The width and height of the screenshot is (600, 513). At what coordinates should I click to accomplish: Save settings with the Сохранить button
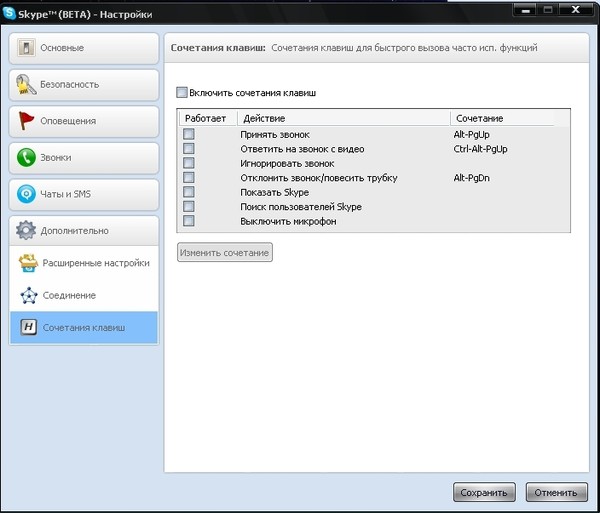(x=484, y=492)
